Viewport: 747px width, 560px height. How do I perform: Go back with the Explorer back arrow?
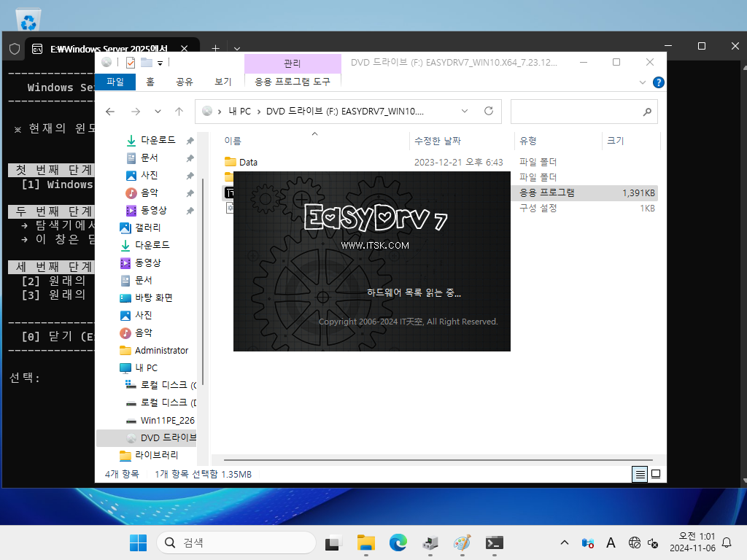coord(111,112)
